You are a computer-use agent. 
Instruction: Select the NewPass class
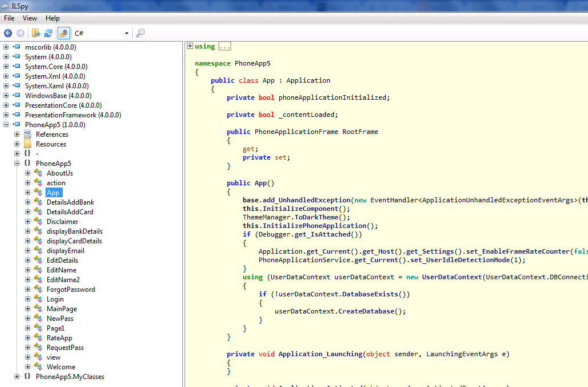[x=60, y=319]
